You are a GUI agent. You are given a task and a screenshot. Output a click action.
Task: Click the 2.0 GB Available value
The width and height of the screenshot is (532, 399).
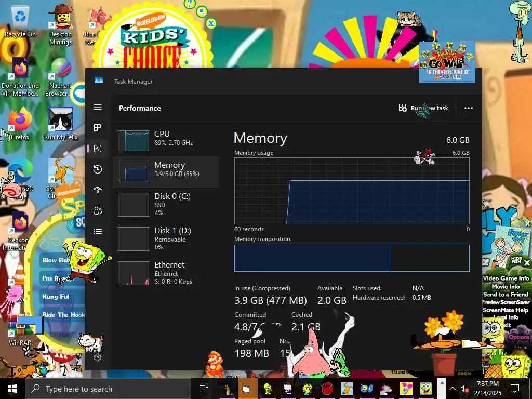tap(332, 300)
